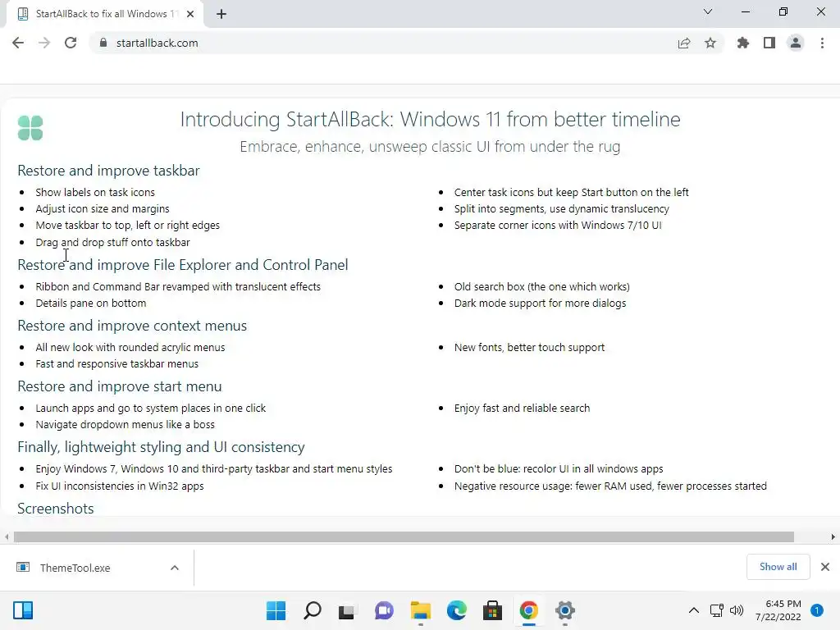Click 'Introducing StartAllBack' main title
The image size is (840, 630).
[430, 119]
